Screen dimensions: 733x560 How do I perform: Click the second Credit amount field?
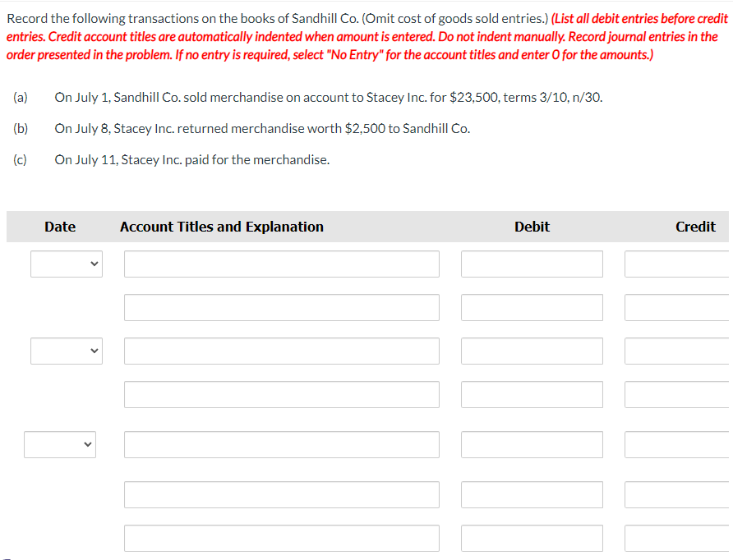682,307
